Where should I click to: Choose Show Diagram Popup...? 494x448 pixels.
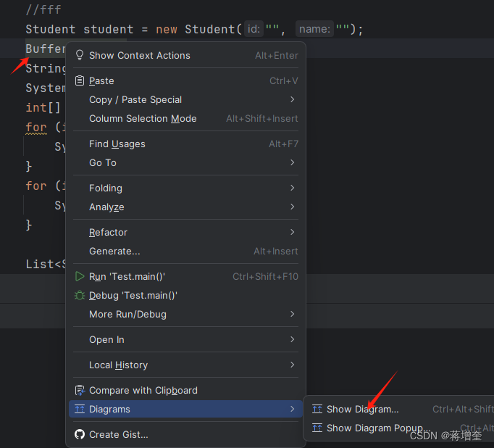click(x=400, y=428)
